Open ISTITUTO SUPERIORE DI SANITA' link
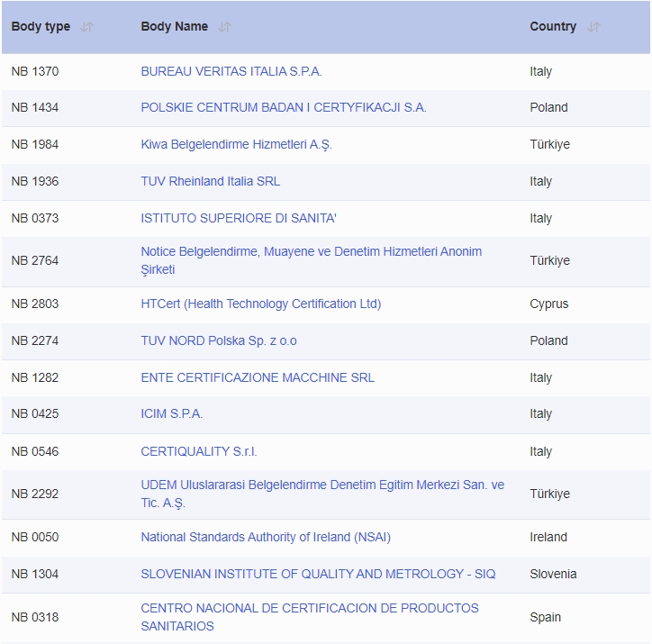This screenshot has height=644, width=652. click(239, 218)
